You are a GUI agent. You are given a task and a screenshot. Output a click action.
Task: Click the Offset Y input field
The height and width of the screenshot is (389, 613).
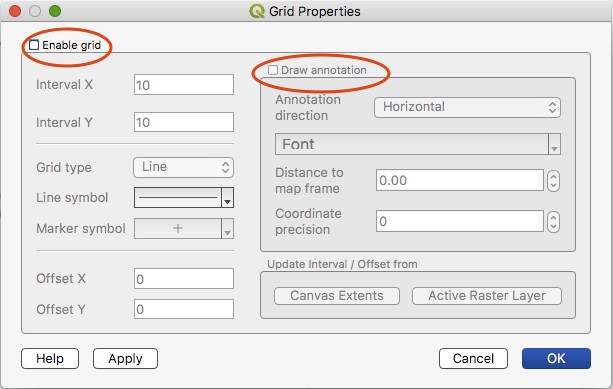point(184,309)
